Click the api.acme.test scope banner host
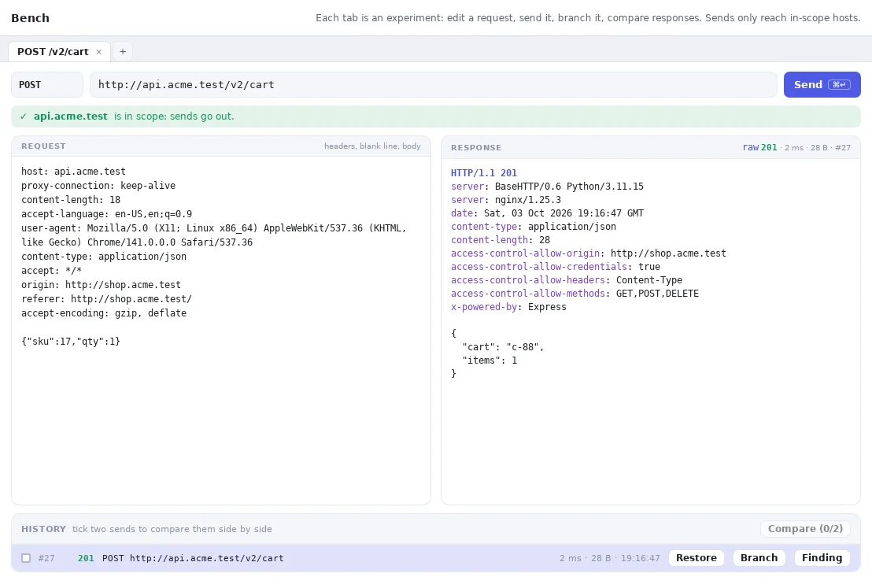872x588 pixels. point(71,116)
